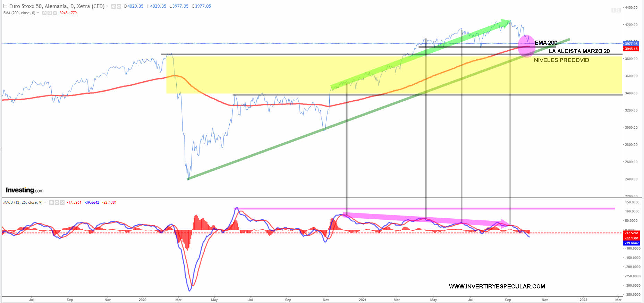
Task: Select the red 3945.18 EMA price label
Action: (x=631, y=49)
